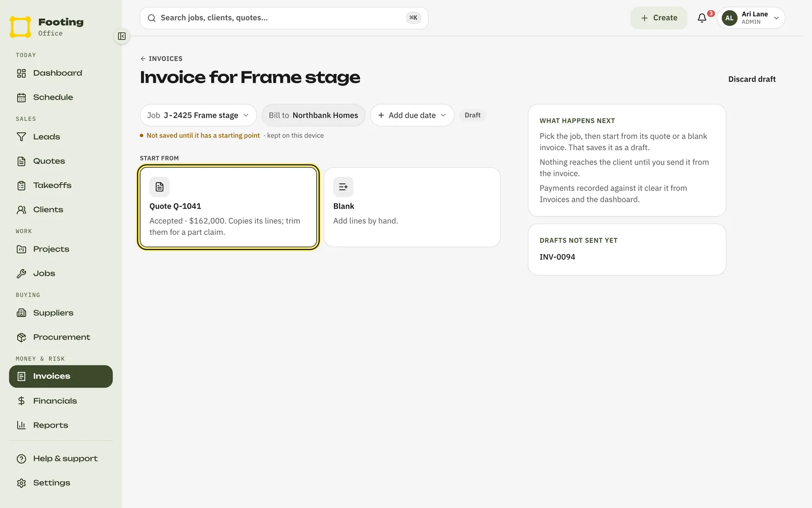Open the Quotes sidebar label
This screenshot has width=812, height=508.
pos(49,161)
